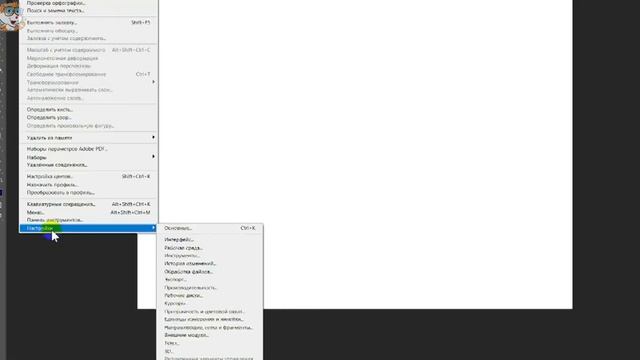The width and height of the screenshot is (640, 360).
Task: Select 'Поиск и замена текста...' menu entry
Action: coord(88,11)
